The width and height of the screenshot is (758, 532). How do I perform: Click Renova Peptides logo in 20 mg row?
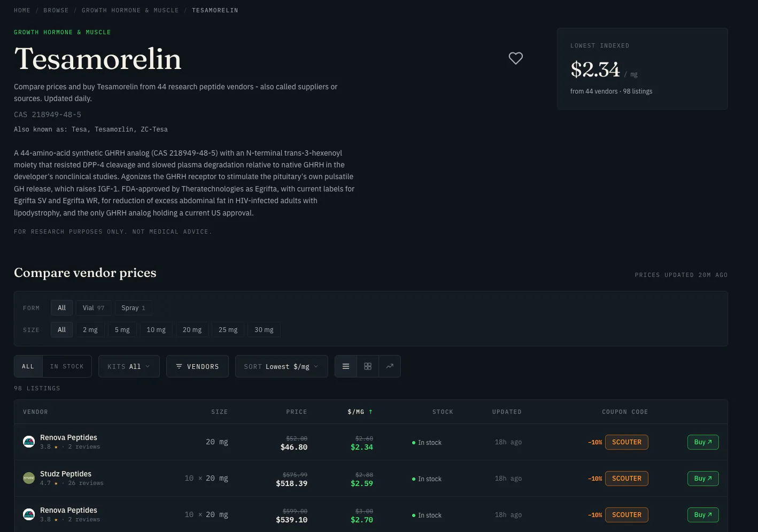pos(29,442)
